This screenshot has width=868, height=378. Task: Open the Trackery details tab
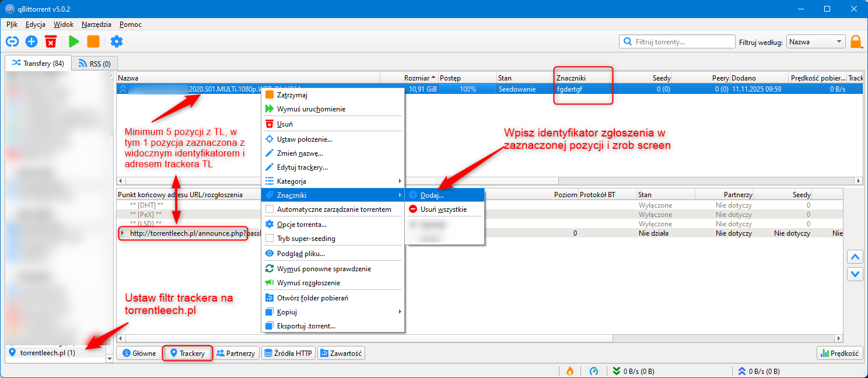point(187,353)
